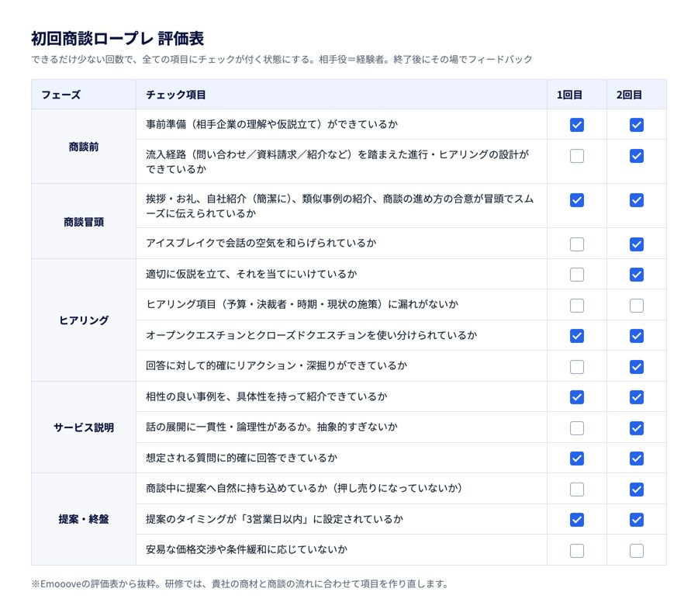Click item text アイスブレイクで会話の空気を和らげ
The width and height of the screenshot is (698, 616).
click(261, 243)
